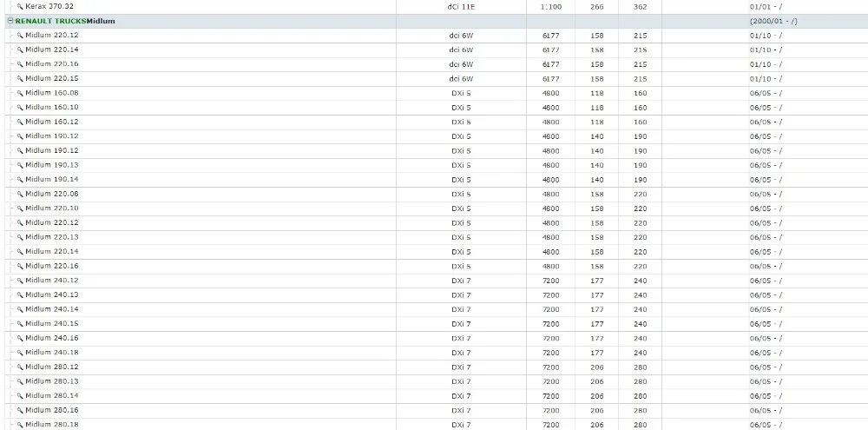Click the magnifier icon beside Midlum 160.08

point(20,93)
